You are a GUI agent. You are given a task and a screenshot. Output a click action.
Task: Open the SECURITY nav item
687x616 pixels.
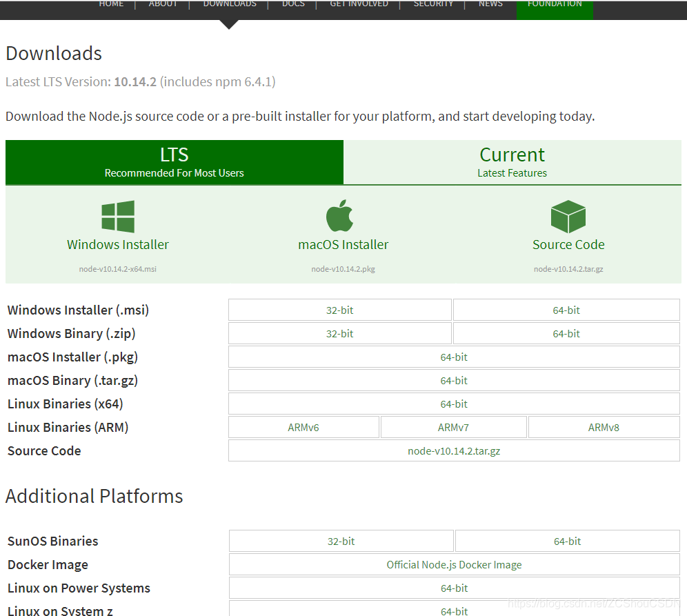433,4
